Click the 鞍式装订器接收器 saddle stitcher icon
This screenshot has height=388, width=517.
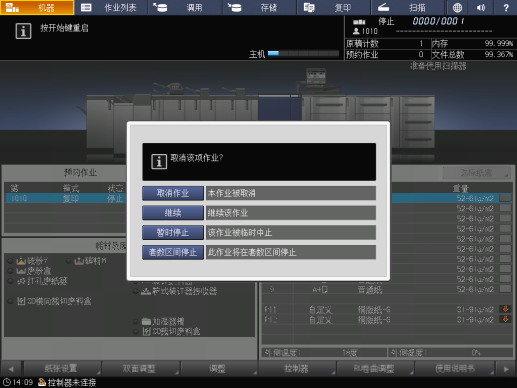point(145,291)
